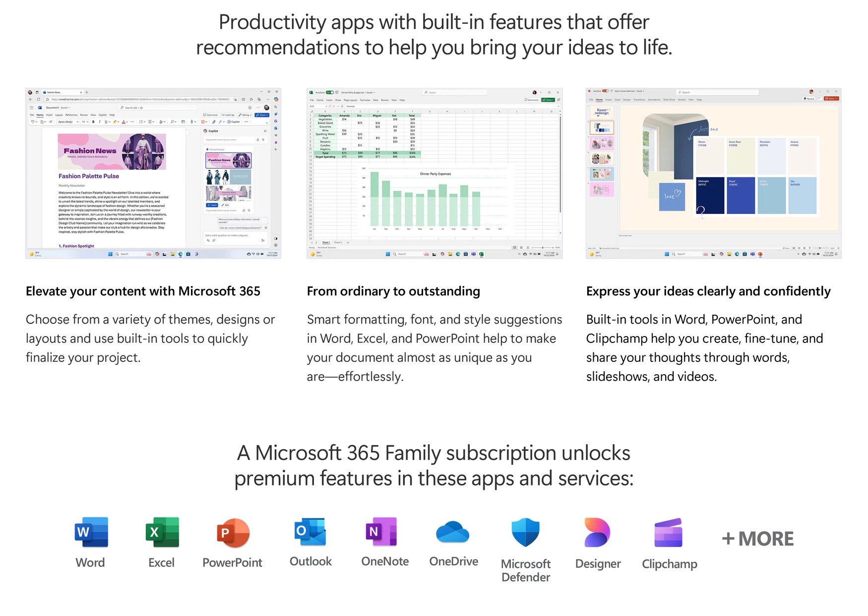Image resolution: width=868 pixels, height=616 pixels.
Task: Click the Record button in PowerPoint
Action: click(808, 98)
